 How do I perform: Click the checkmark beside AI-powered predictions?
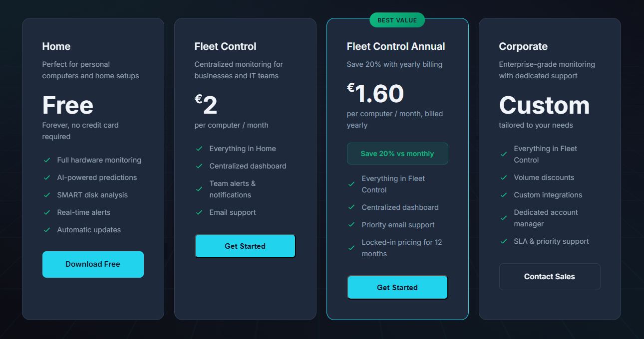point(46,177)
